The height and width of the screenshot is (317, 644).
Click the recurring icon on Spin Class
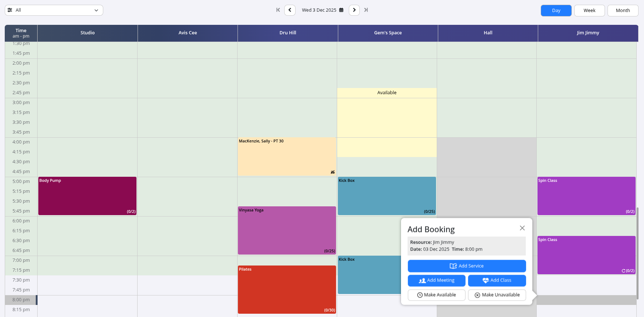pyautogui.click(x=623, y=271)
